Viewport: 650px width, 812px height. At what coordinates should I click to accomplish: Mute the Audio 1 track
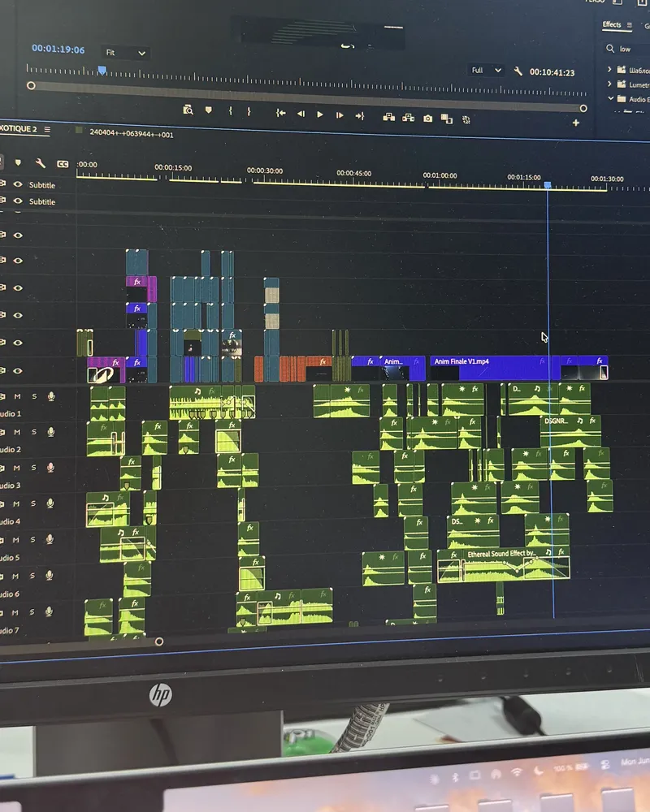[x=18, y=396]
